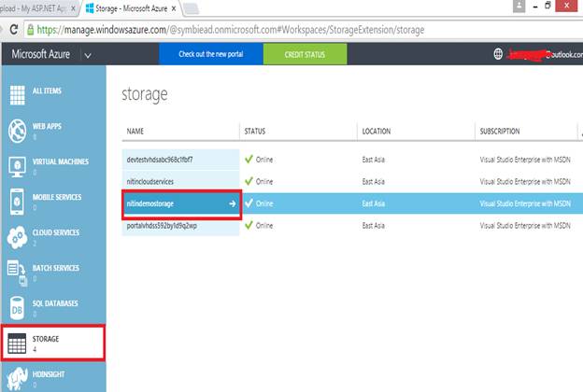Sort by SUBSCRIPTION column header
The width and height of the screenshot is (583, 392).
(x=500, y=132)
